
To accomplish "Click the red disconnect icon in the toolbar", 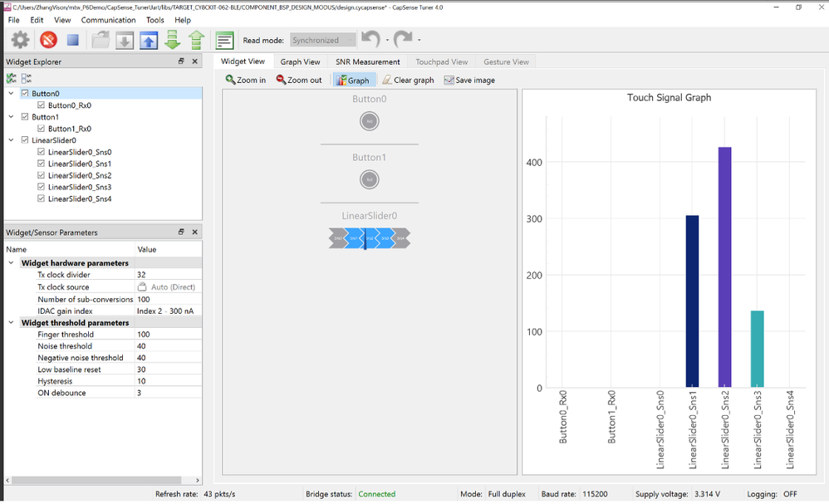I will [x=48, y=39].
